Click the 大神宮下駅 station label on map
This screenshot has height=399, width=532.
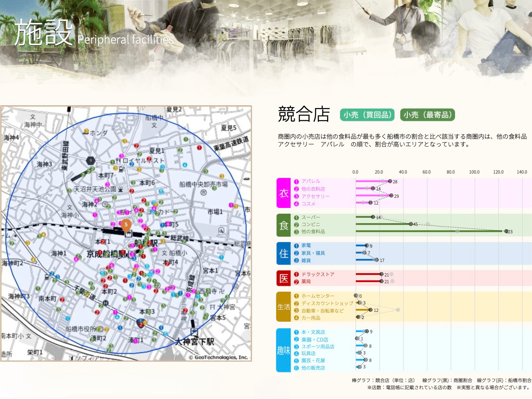[194, 342]
